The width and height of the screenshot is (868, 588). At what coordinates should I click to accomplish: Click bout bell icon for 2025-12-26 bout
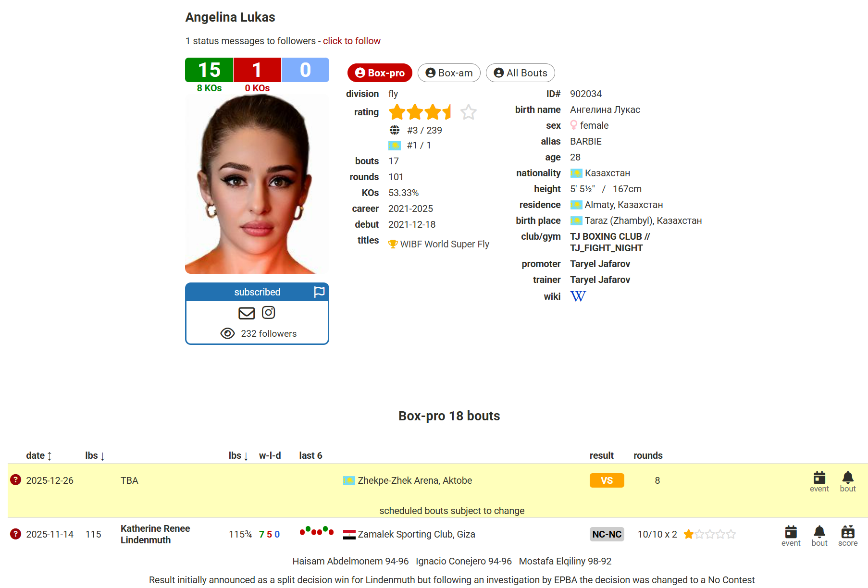pos(847,478)
